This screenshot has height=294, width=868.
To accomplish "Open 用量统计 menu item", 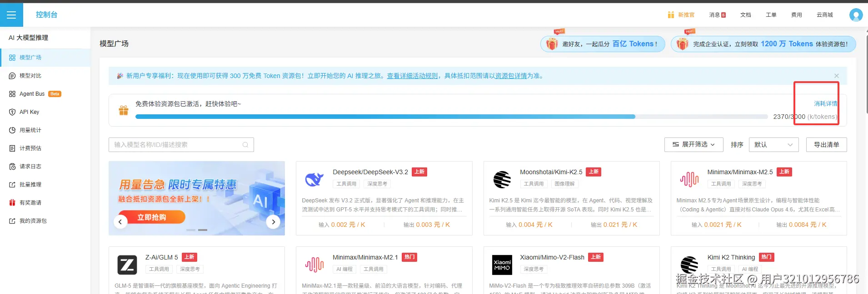I will [45, 130].
